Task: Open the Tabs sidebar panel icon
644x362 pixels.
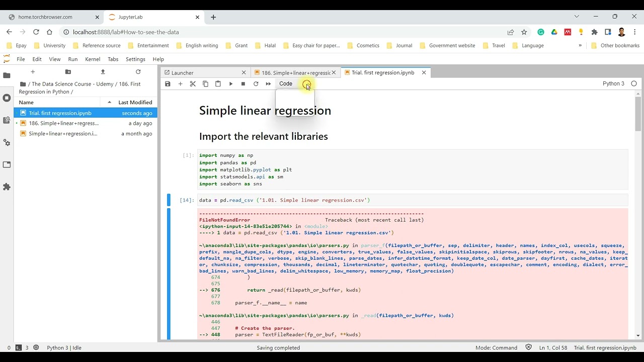Action: pyautogui.click(x=7, y=164)
